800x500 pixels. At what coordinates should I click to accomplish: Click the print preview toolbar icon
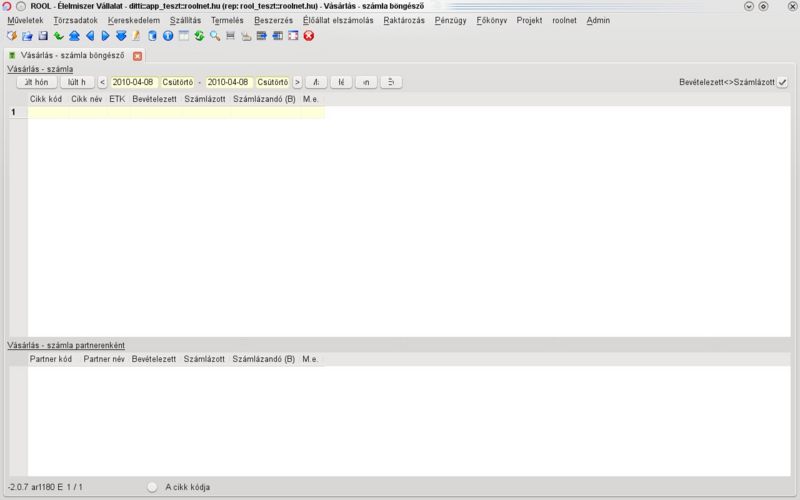(x=246, y=36)
